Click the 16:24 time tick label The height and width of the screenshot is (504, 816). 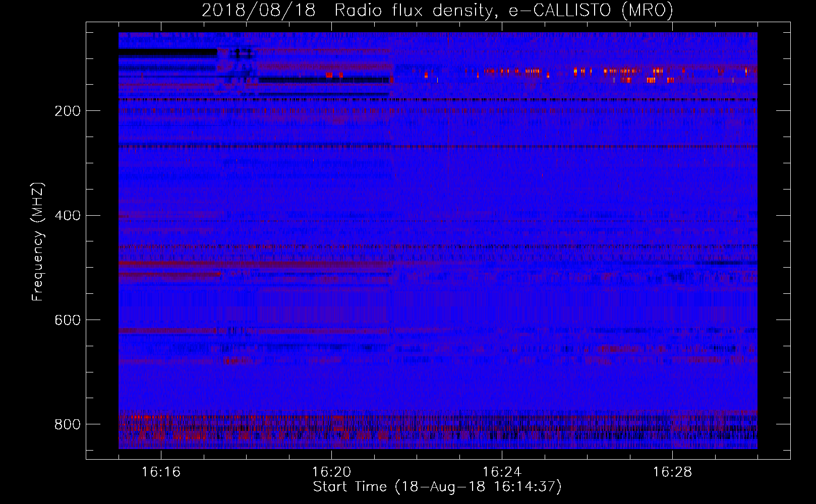point(502,472)
